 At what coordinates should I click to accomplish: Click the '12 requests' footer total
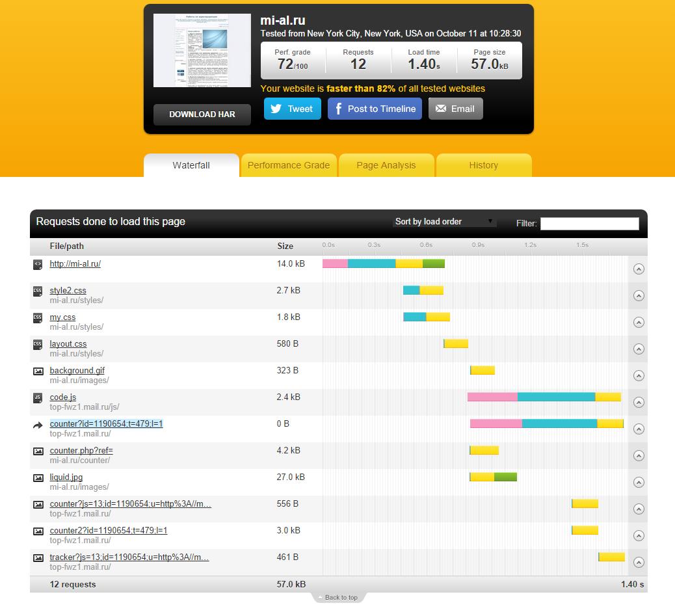tap(73, 585)
